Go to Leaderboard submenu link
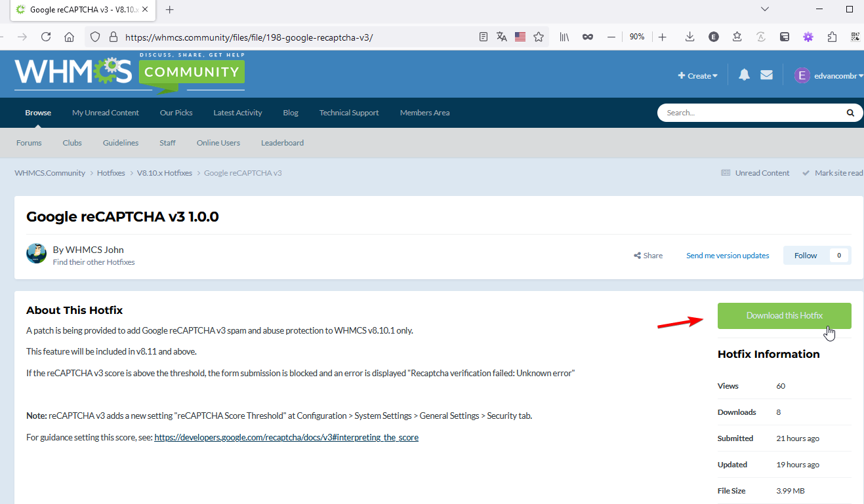Image resolution: width=864 pixels, height=504 pixels. 282,143
